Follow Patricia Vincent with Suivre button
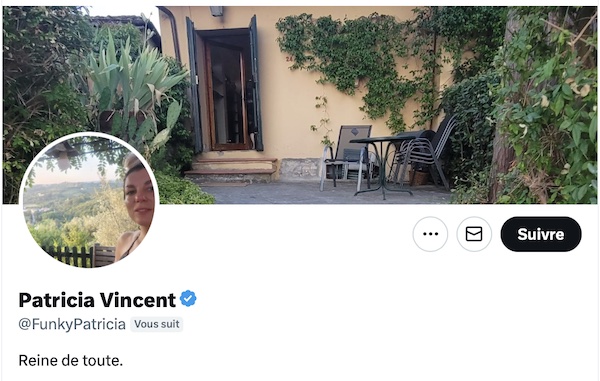The width and height of the screenshot is (600, 381). point(541,234)
